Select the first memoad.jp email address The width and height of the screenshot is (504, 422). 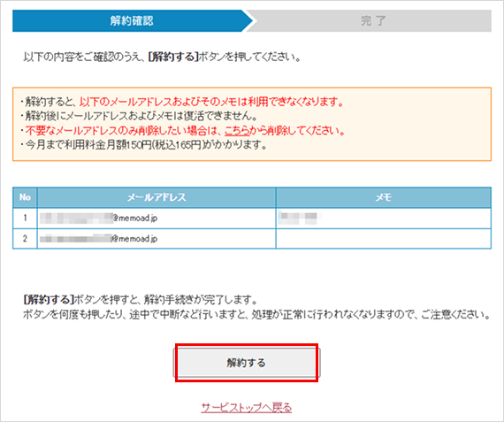(99, 218)
